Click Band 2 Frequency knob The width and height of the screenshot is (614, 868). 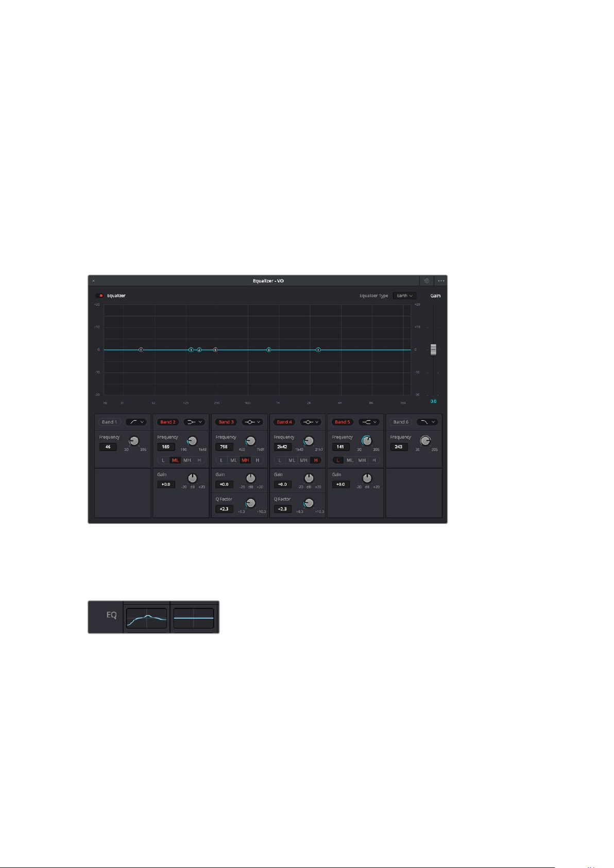pos(192,441)
